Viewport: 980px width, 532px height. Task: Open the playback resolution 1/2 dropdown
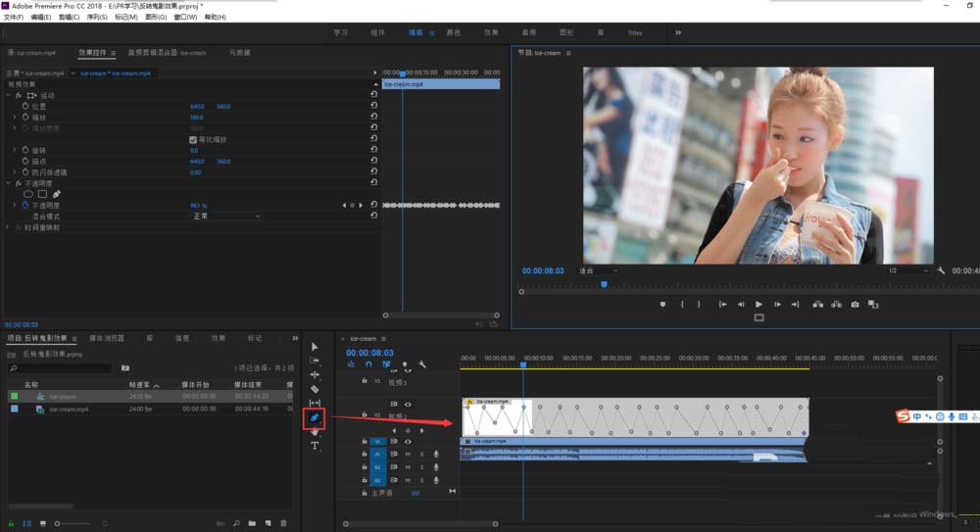click(x=907, y=270)
